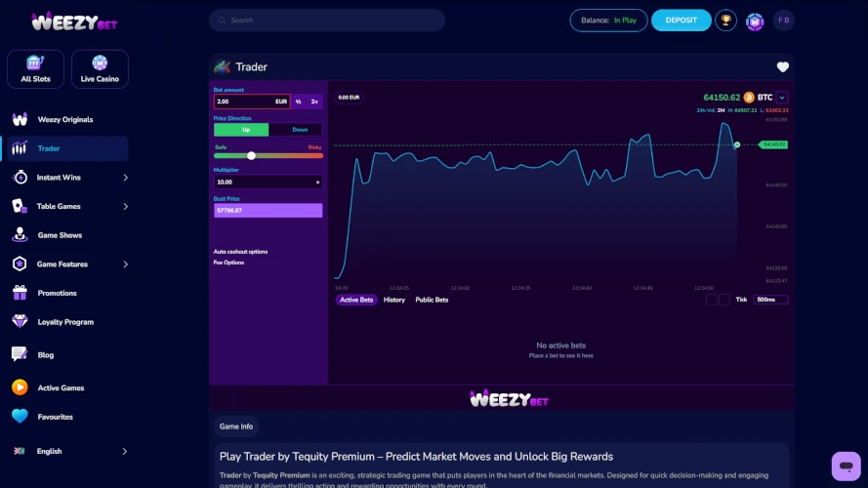Click the Trader chart icon in sidebar
The width and height of the screenshot is (868, 488).
(x=20, y=148)
